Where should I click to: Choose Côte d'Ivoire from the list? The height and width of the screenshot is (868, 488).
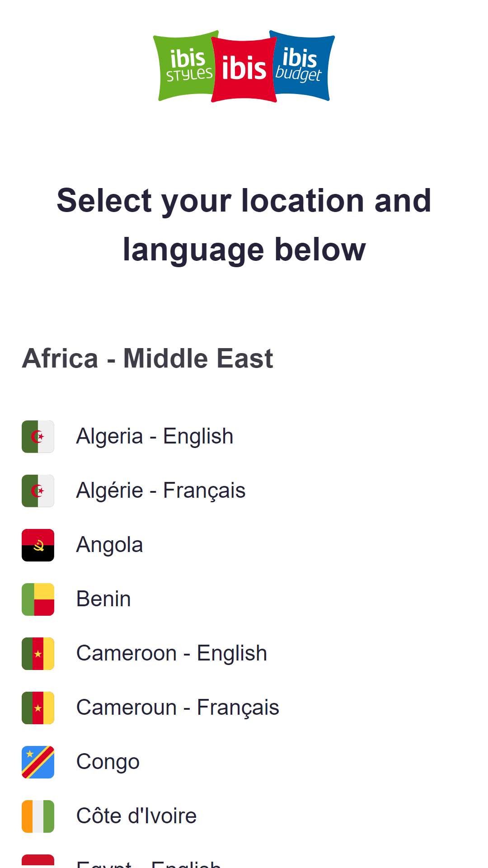(136, 816)
